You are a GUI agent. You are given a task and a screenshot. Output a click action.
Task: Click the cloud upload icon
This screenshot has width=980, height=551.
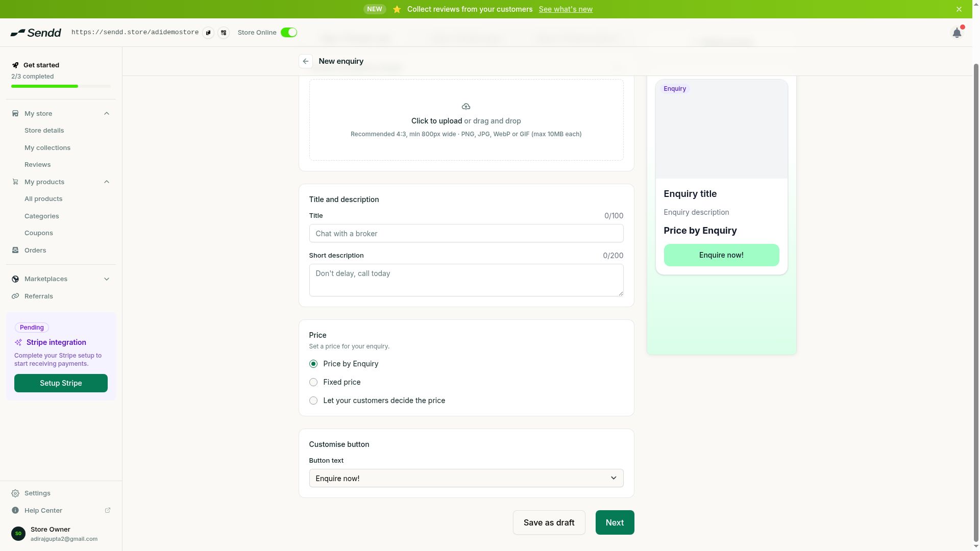point(466,107)
